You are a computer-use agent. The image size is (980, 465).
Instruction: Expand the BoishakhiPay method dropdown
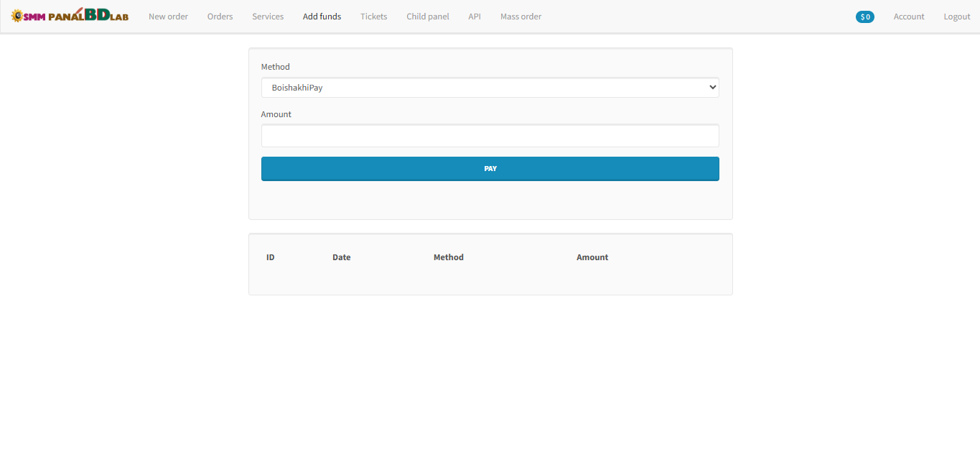coord(490,88)
